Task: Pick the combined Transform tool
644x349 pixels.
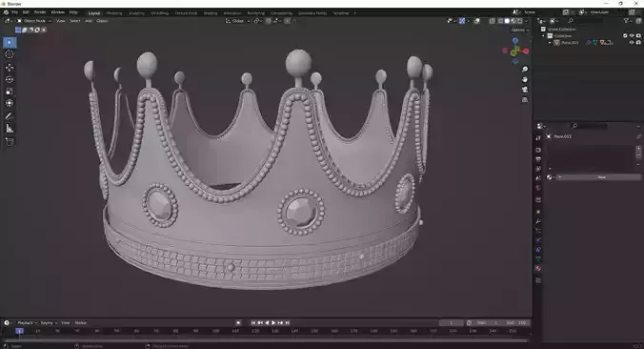Action: pyautogui.click(x=10, y=103)
